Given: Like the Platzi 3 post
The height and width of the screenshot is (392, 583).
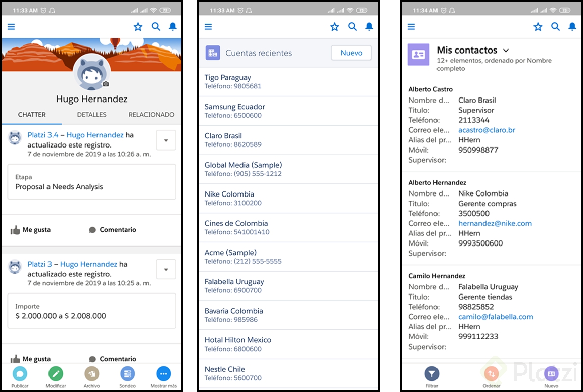Looking at the screenshot, I should pyautogui.click(x=30, y=359).
